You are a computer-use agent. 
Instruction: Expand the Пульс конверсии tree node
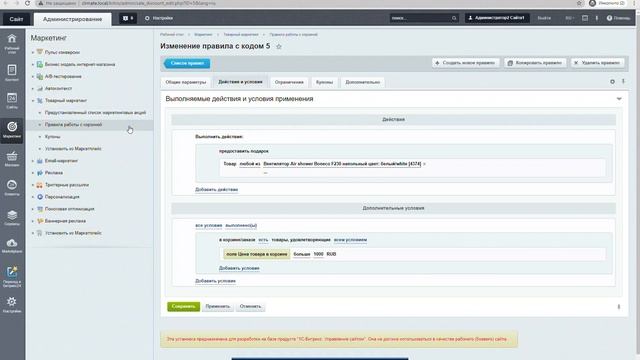(33, 52)
